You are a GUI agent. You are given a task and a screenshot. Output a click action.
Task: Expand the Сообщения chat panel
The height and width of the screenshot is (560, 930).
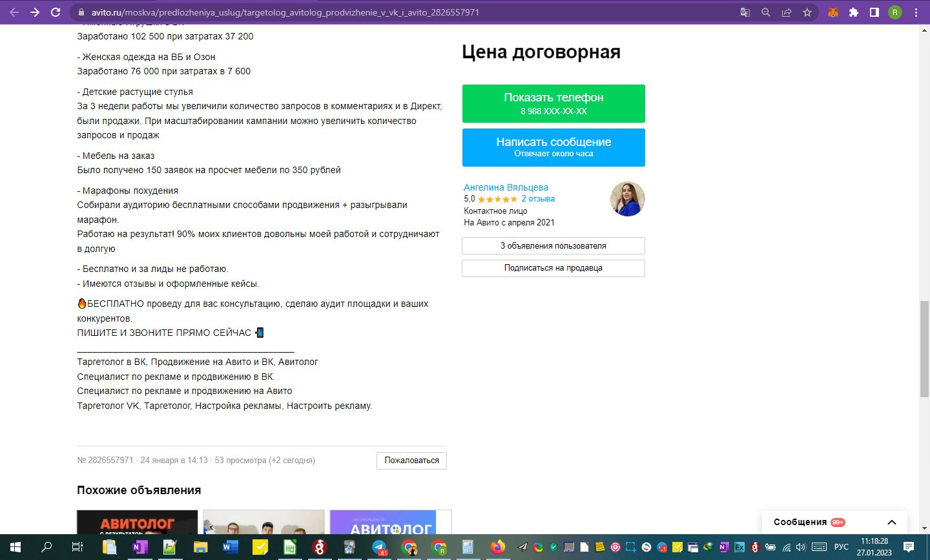(x=892, y=523)
